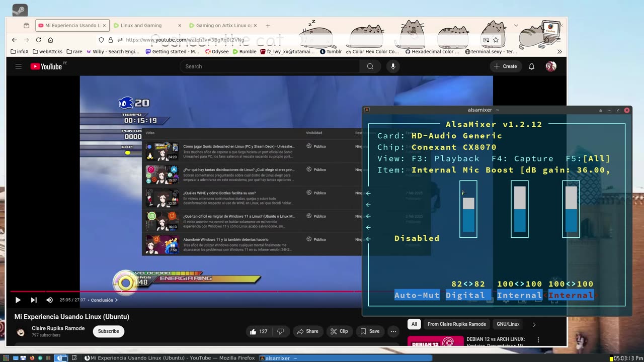Save the video to a playlist
This screenshot has height=362, width=644.
tap(370, 331)
